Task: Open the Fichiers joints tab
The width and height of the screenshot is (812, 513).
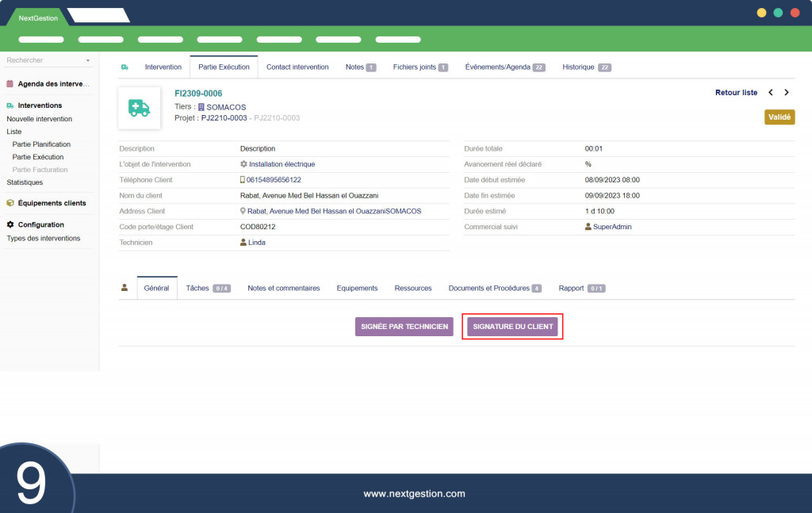Action: [420, 67]
